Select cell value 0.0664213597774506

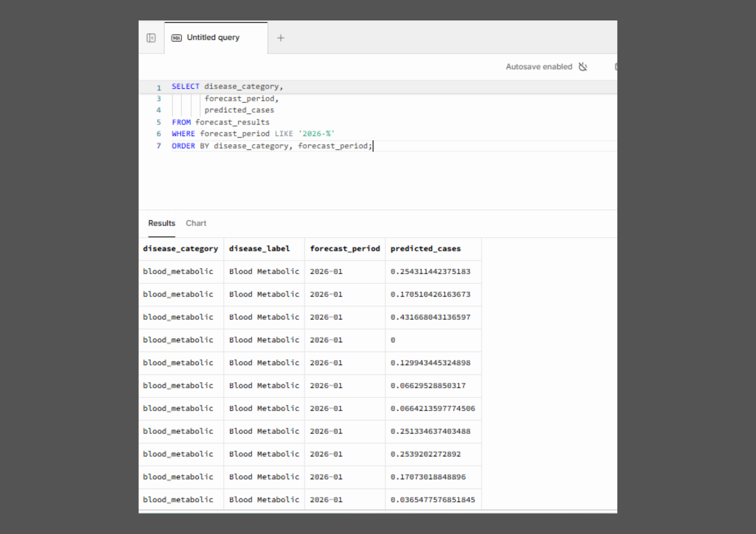(x=433, y=409)
